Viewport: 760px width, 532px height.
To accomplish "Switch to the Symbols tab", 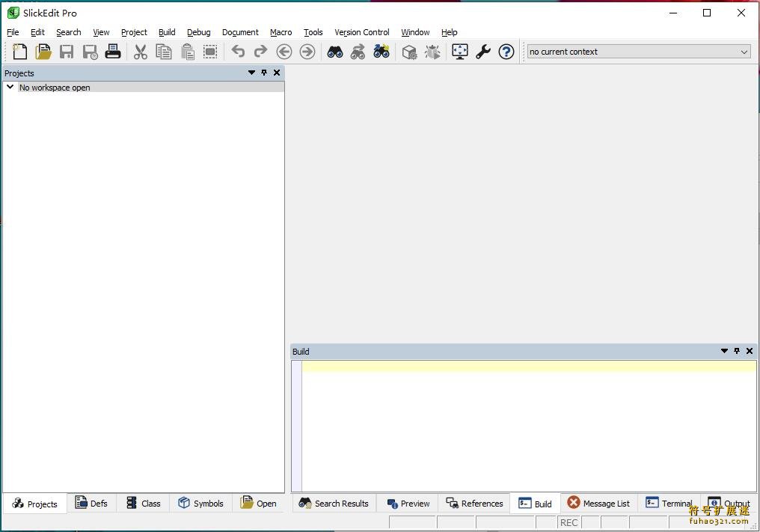I will click(200, 504).
